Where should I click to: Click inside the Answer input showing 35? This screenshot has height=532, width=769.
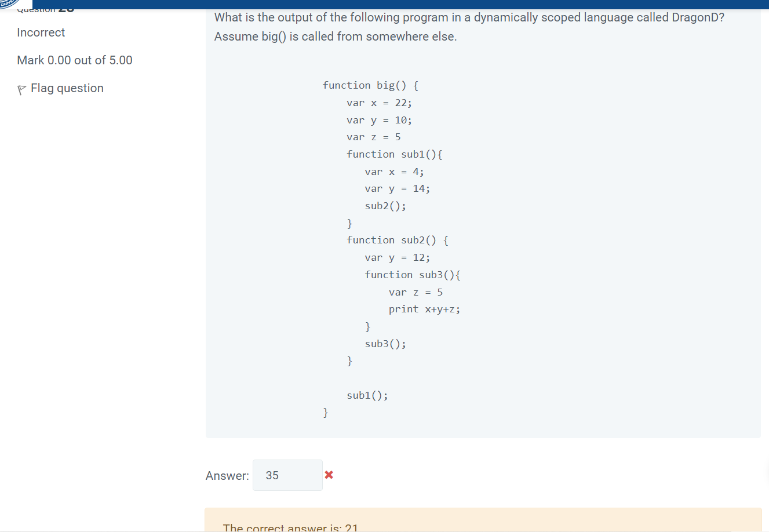[x=287, y=475]
